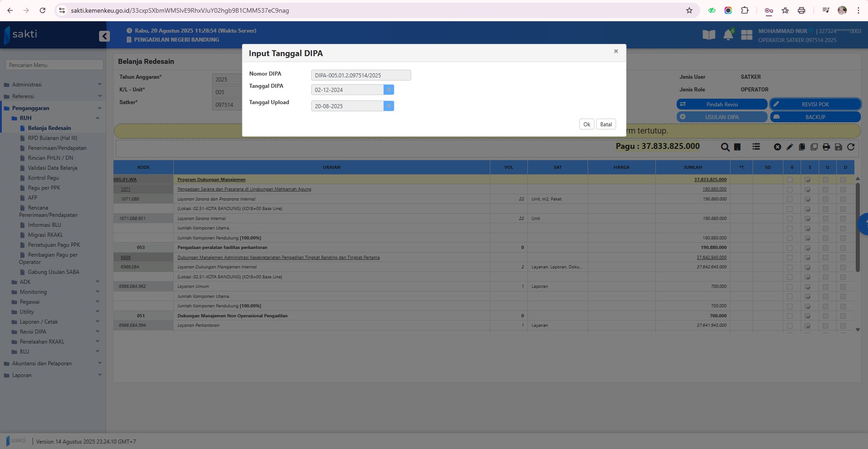Open the Tanggal Upload calendar picker

pyautogui.click(x=389, y=106)
